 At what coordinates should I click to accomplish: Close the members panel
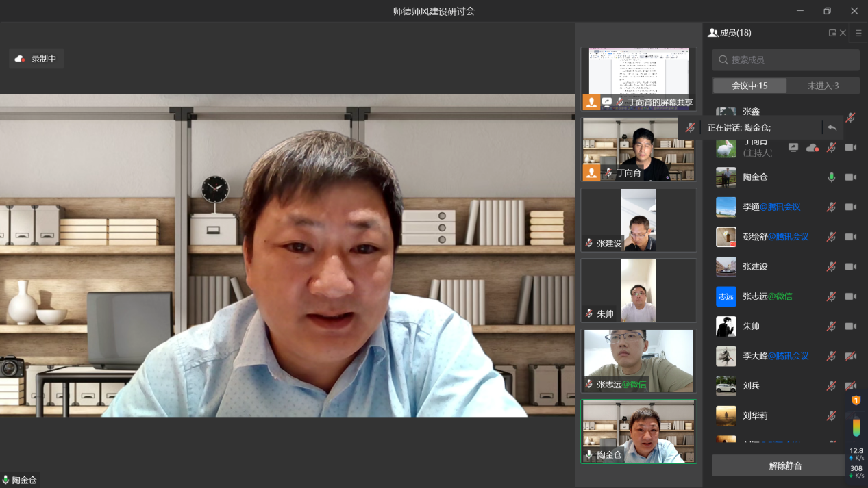pos(843,33)
